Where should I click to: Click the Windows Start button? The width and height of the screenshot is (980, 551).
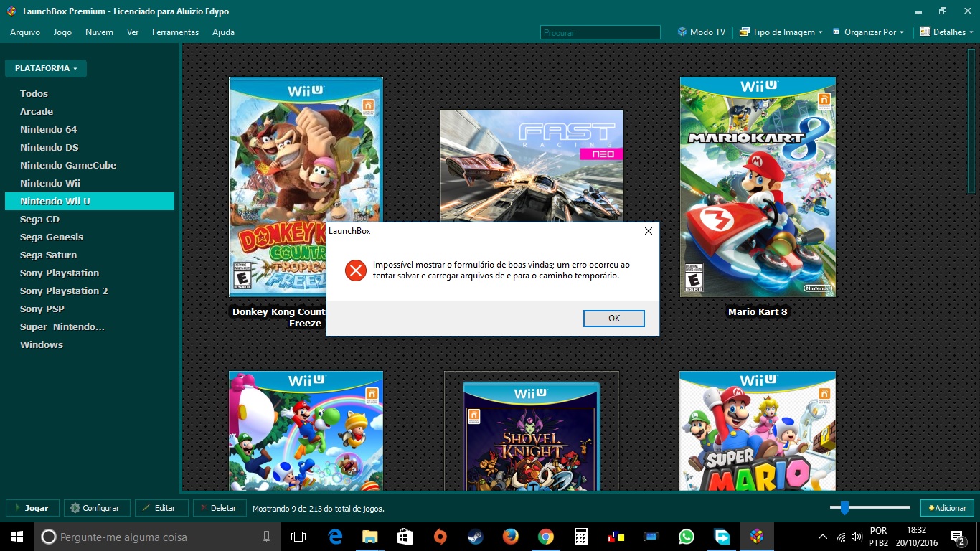pos(17,537)
